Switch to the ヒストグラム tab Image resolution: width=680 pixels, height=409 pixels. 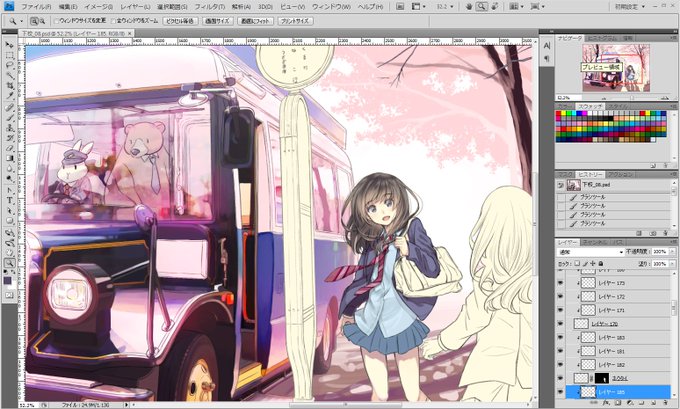point(603,38)
